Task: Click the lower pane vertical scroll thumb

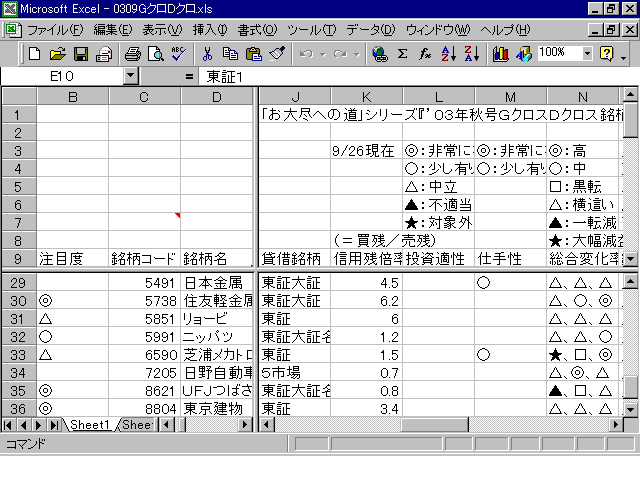Action: [x=631, y=387]
